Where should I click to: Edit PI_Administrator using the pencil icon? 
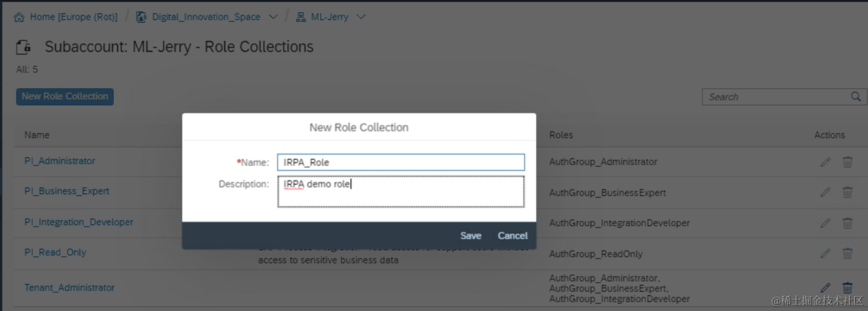825,162
